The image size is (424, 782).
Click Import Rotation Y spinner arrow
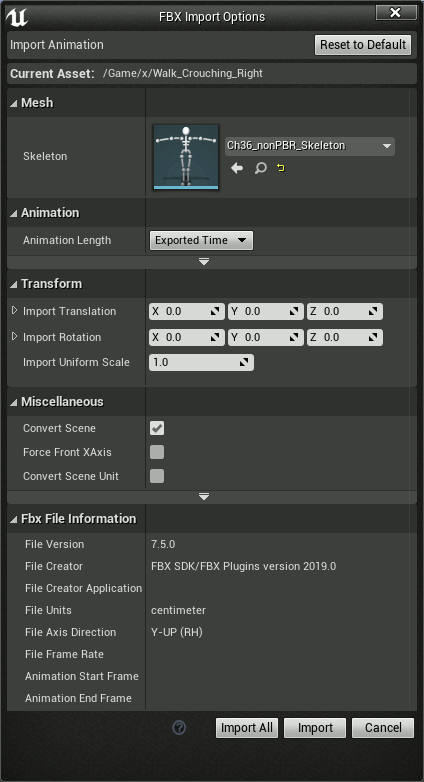tap(294, 337)
